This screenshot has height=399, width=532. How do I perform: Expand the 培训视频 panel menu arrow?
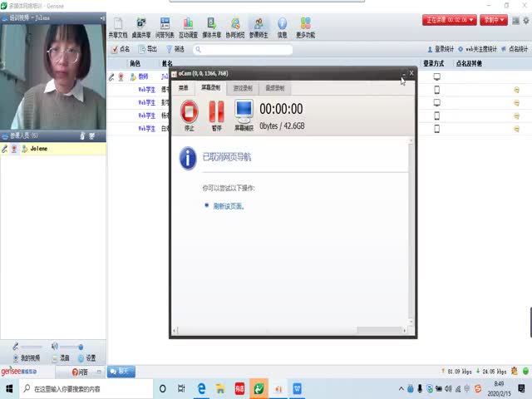click(103, 18)
